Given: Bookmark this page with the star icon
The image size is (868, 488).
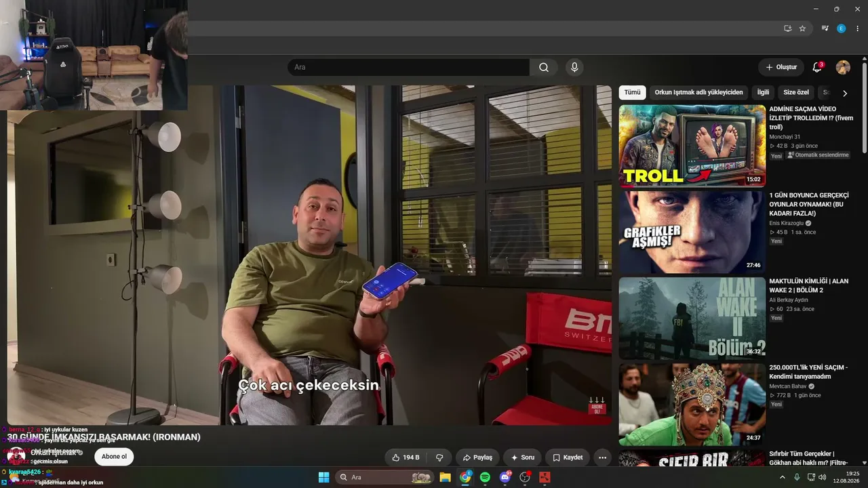Looking at the screenshot, I should click(x=802, y=28).
